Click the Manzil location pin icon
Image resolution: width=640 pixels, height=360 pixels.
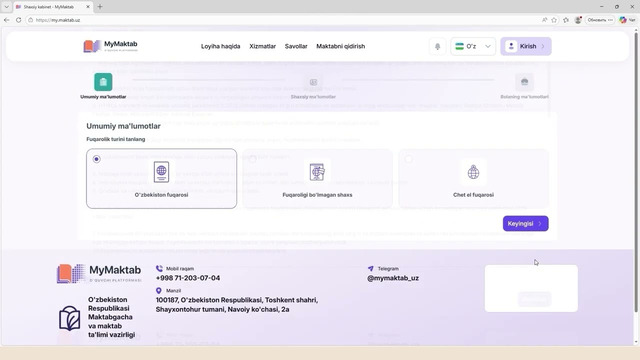[159, 291]
